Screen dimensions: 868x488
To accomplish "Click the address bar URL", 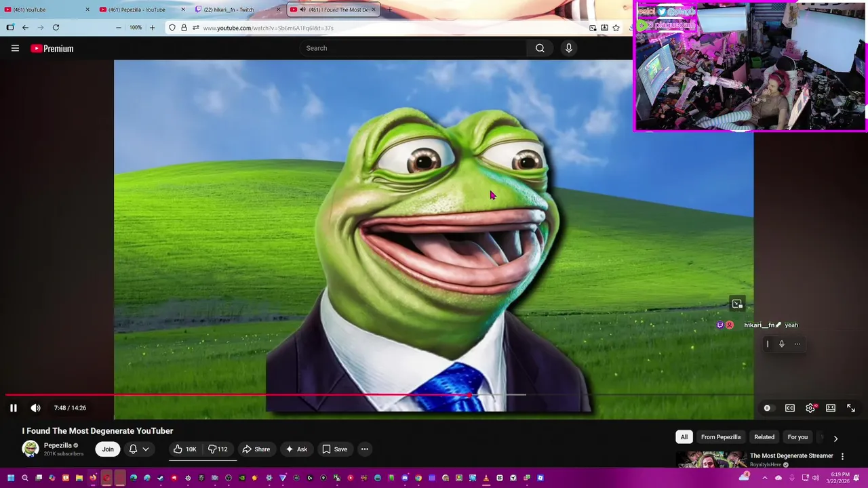I will pos(268,28).
